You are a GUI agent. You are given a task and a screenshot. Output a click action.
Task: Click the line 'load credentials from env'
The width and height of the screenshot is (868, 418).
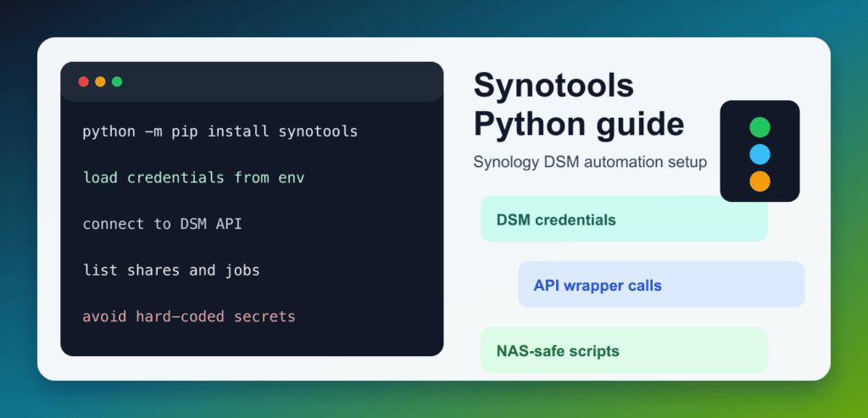[194, 178]
